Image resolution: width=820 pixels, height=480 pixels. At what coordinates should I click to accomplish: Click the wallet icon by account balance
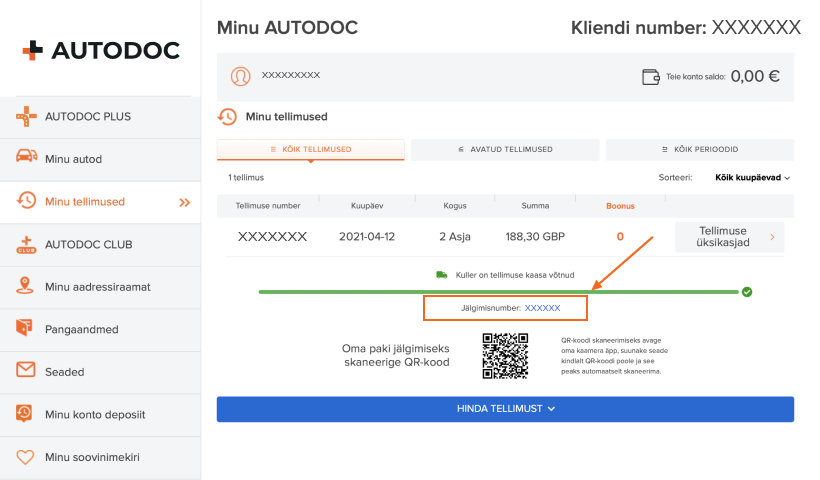click(651, 76)
